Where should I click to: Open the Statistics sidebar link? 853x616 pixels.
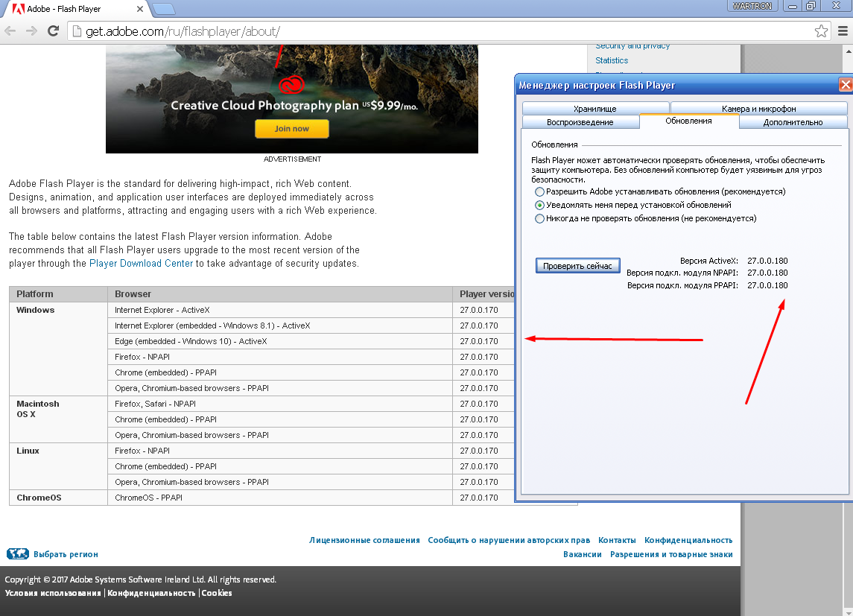tap(612, 60)
